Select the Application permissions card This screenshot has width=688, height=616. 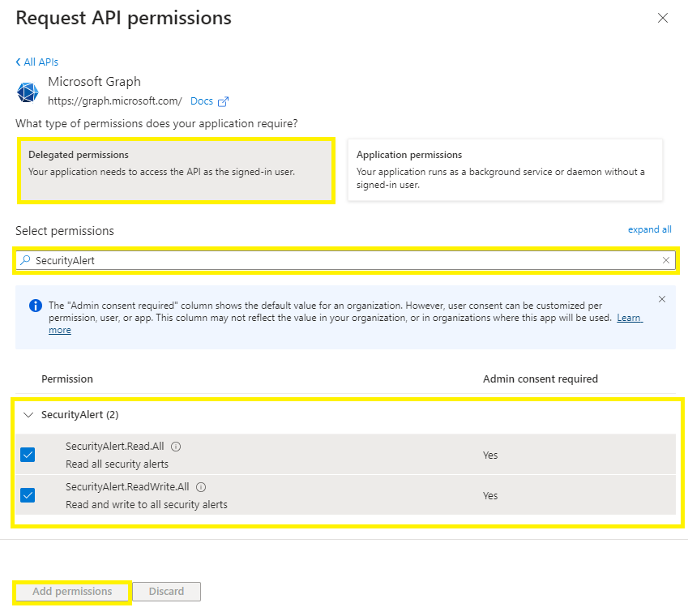click(505, 170)
